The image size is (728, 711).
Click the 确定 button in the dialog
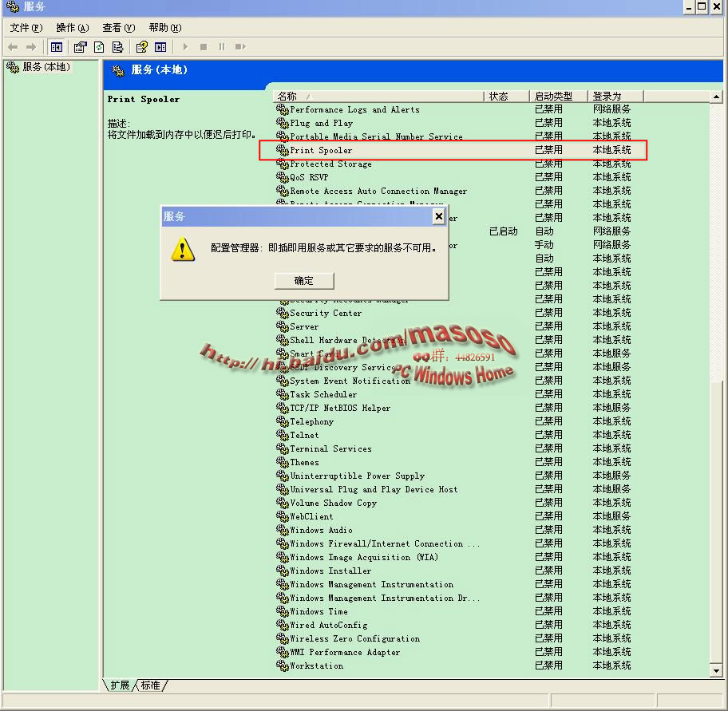[304, 280]
